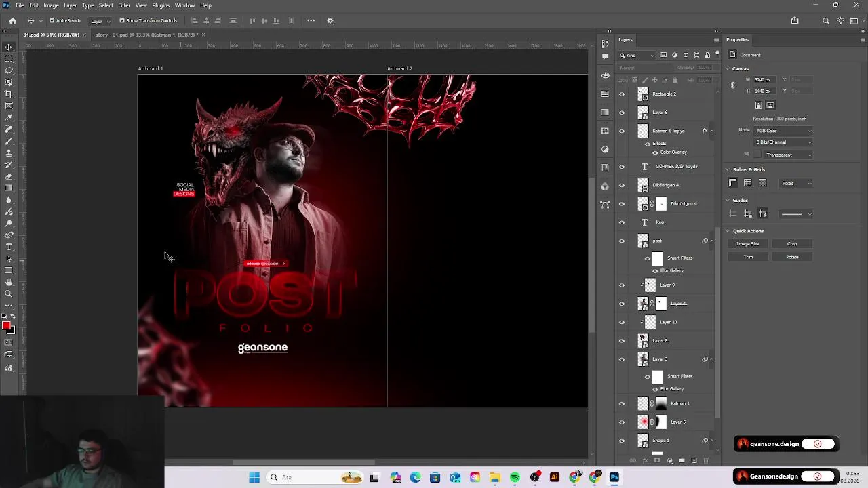Open the Search icon at top right

[825, 21]
